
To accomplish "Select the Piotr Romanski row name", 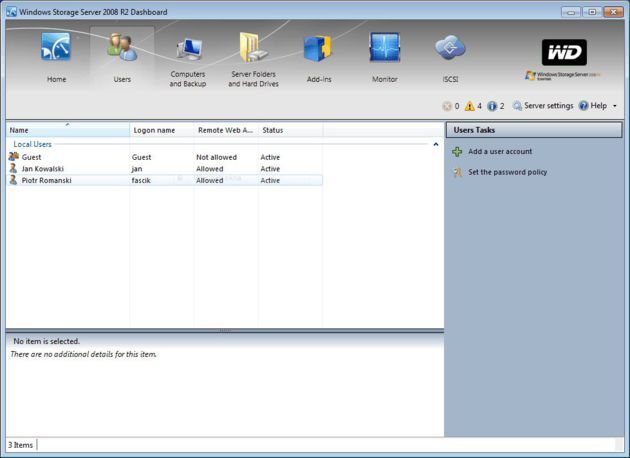I will (46, 180).
